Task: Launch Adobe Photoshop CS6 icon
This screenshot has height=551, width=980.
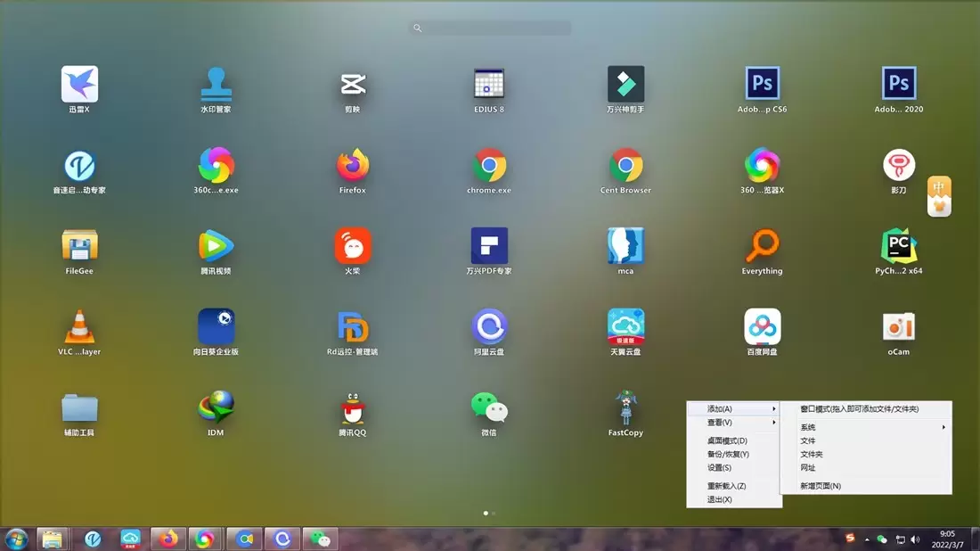Action: click(762, 84)
